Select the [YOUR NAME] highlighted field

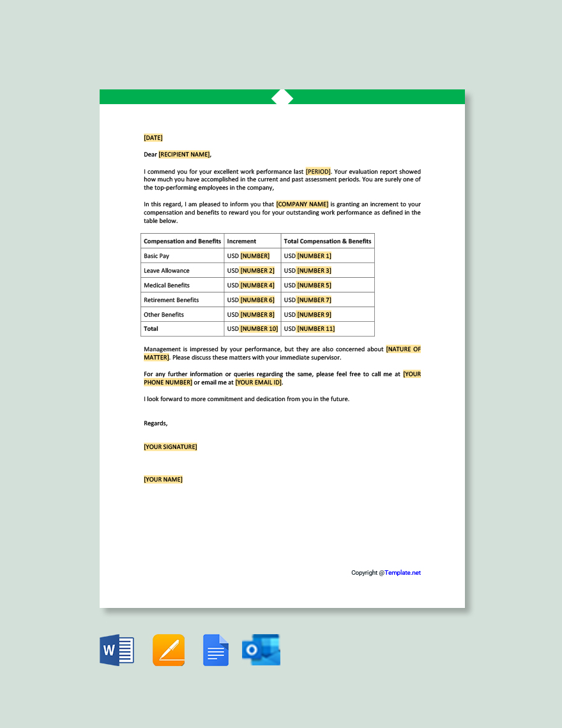coord(163,479)
